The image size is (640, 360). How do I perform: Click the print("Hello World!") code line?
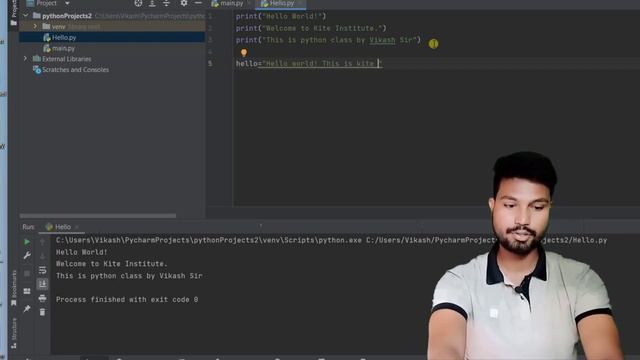click(281, 16)
